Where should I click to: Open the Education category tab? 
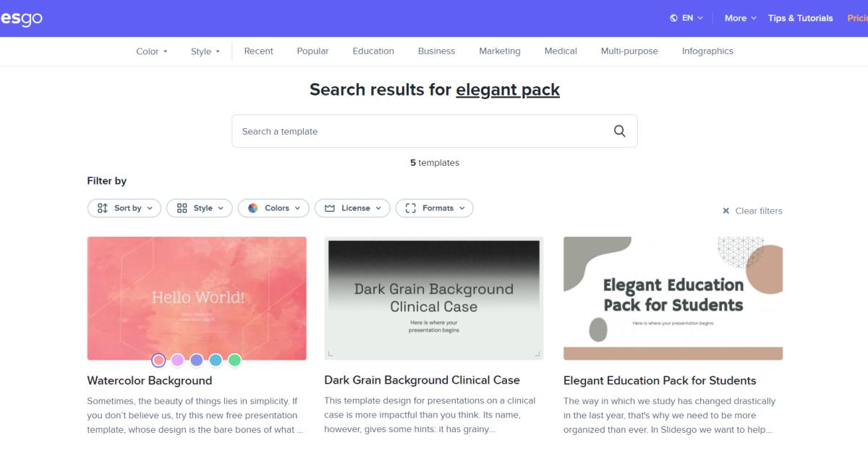pos(373,51)
